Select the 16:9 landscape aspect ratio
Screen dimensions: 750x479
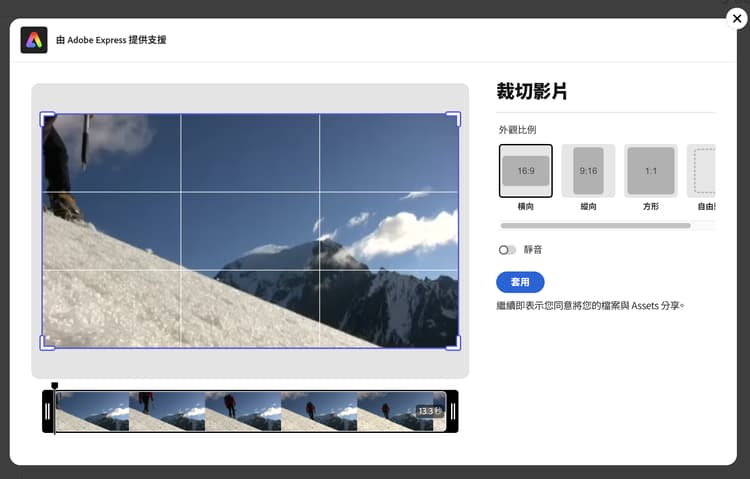[x=526, y=171]
